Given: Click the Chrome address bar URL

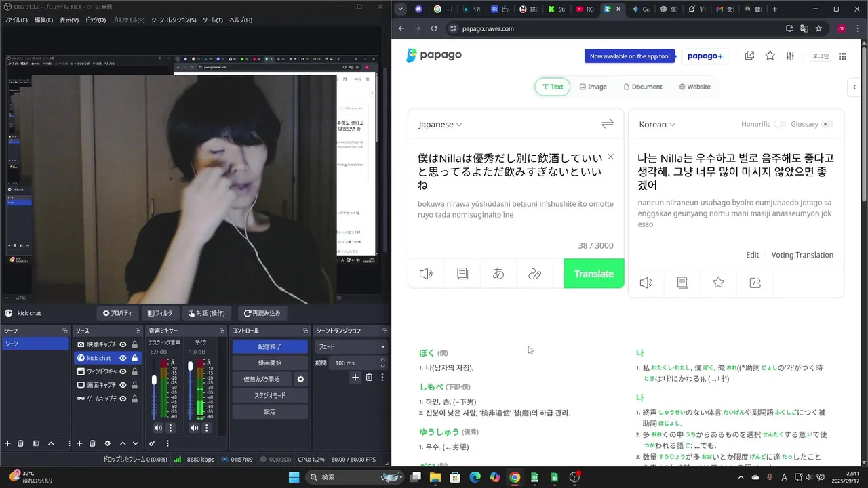Looking at the screenshot, I should click(488, 28).
